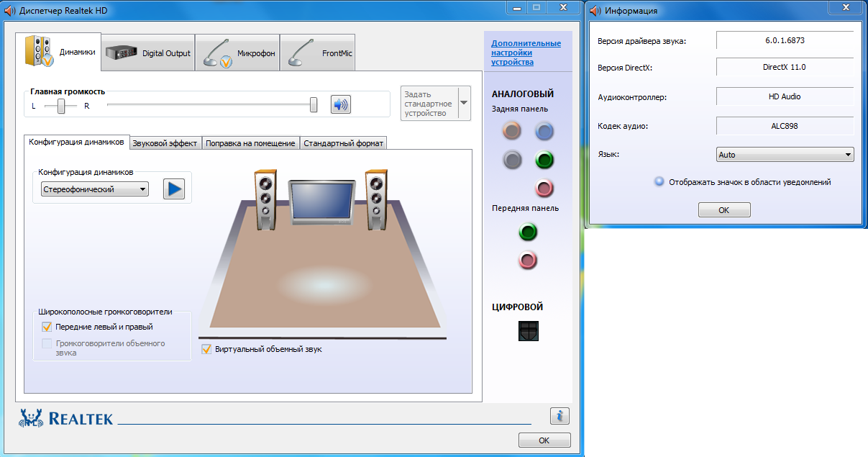This screenshot has height=457, width=868.
Task: Open the information dialog via the i button
Action: (559, 416)
